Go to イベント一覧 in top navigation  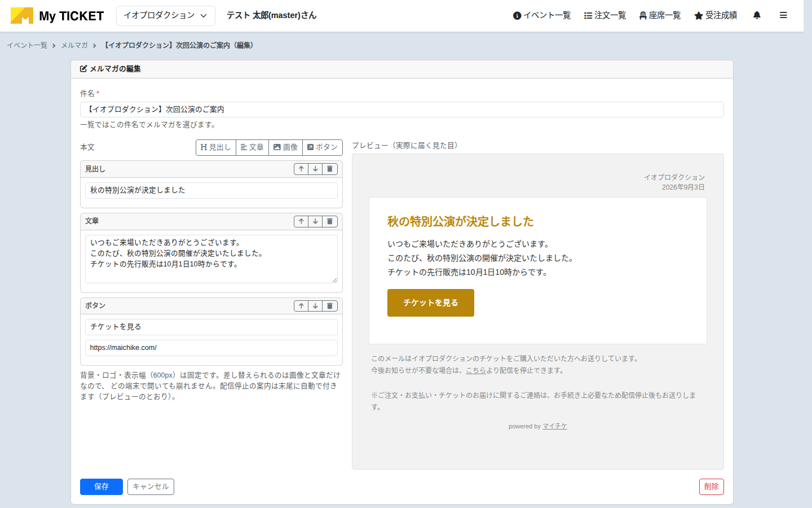point(542,15)
